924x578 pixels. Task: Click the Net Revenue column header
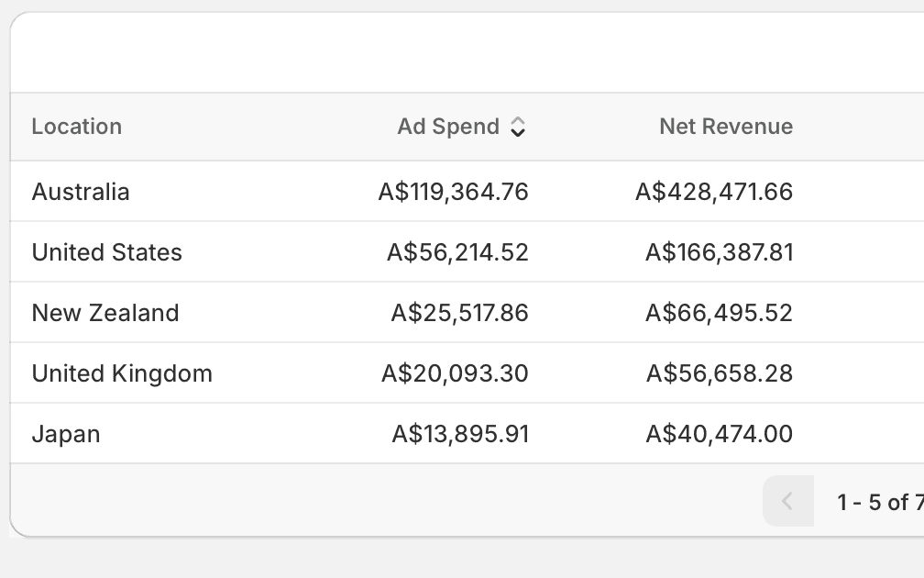click(x=726, y=127)
